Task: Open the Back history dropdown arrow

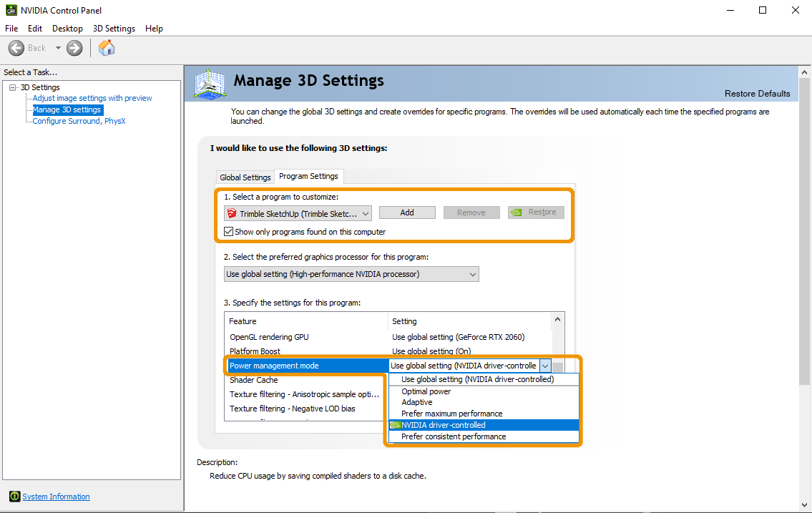Action: (58, 48)
